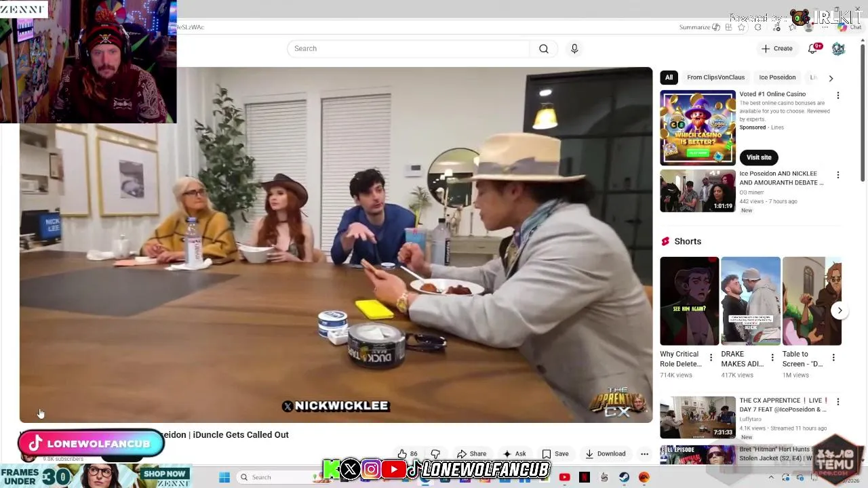
Task: Click the Download button
Action: coord(605,454)
